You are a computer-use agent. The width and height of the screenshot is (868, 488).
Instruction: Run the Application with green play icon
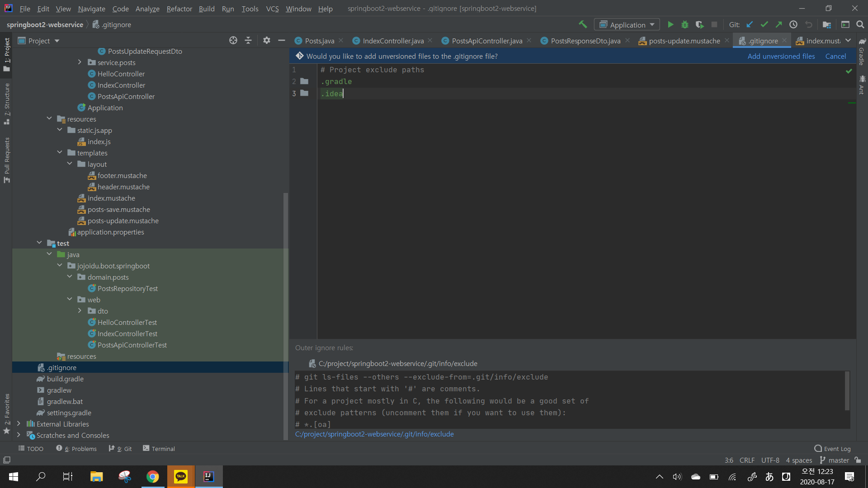pyautogui.click(x=670, y=24)
